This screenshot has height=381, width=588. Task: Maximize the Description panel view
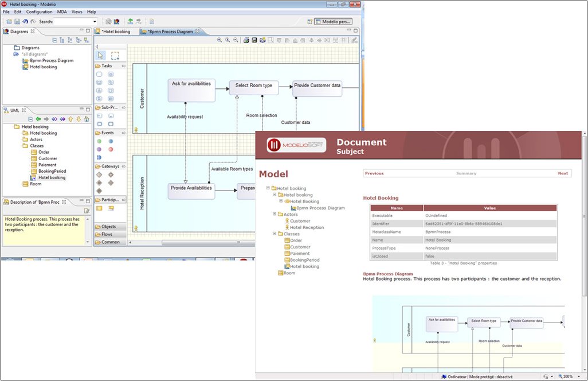pos(88,201)
